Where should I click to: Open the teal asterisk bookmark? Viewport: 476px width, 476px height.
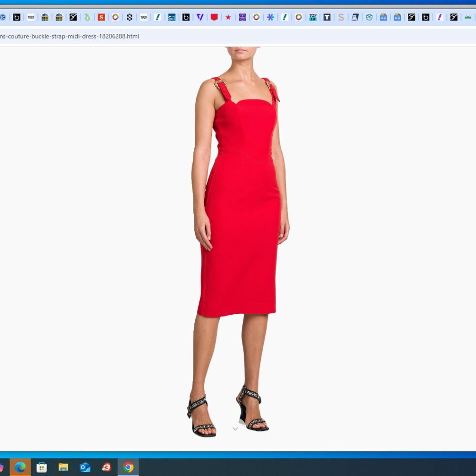[x=270, y=17]
